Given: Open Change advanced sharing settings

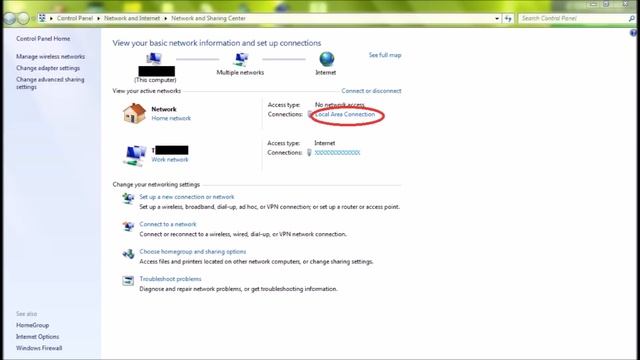Looking at the screenshot, I should coord(50,83).
